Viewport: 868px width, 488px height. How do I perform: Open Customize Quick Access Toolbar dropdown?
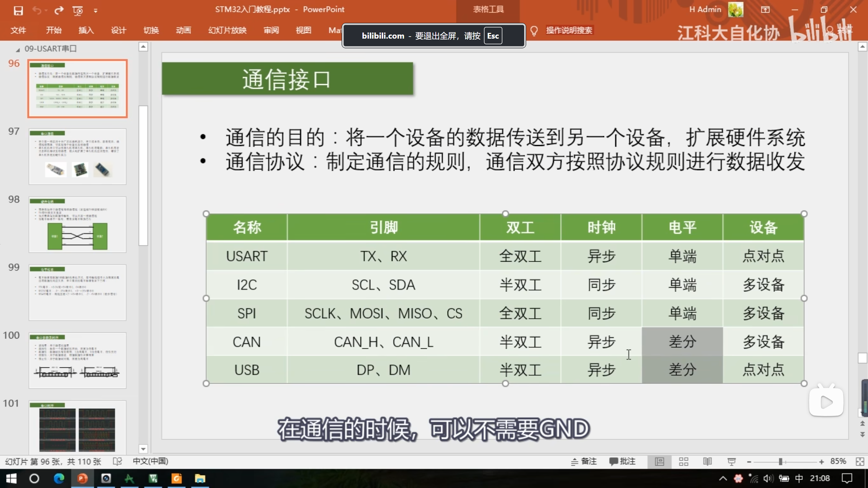(x=96, y=11)
